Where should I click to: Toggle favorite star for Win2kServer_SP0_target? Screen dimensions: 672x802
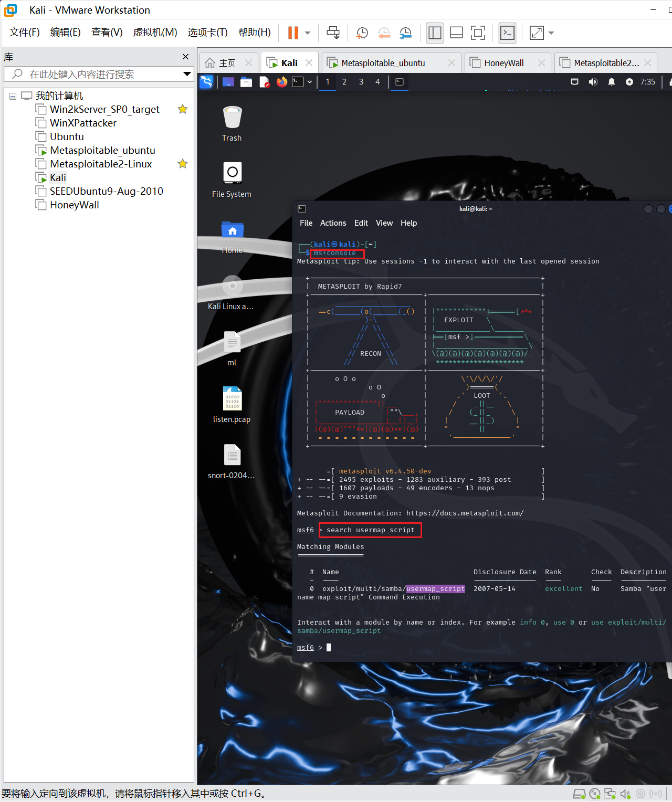coord(183,109)
